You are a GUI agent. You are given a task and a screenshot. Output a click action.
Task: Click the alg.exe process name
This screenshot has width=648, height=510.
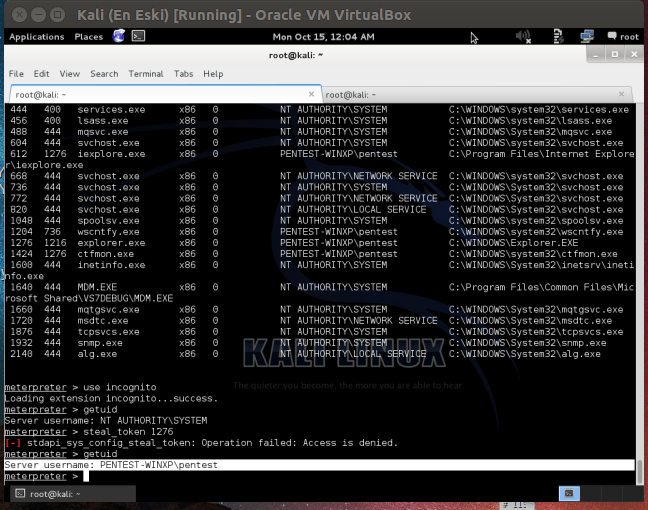point(97,354)
